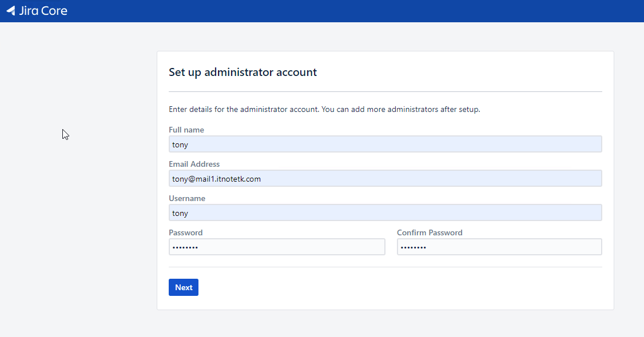This screenshot has width=644, height=337.
Task: Focus the Full name input field
Action: 385,145
